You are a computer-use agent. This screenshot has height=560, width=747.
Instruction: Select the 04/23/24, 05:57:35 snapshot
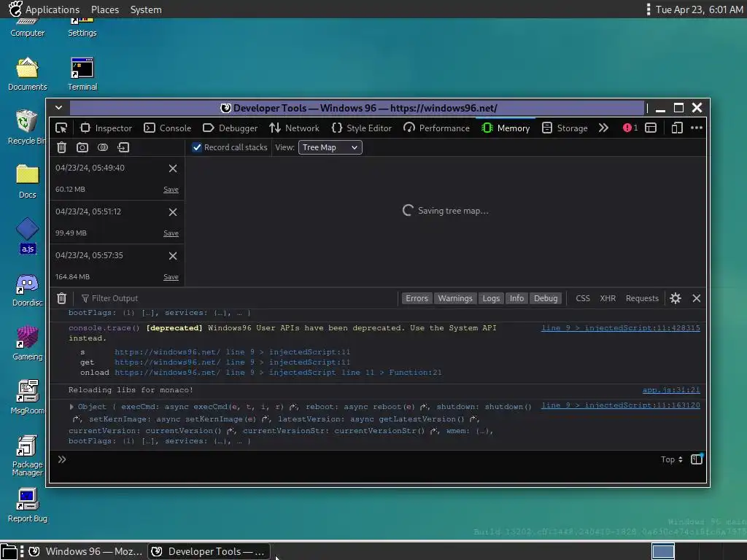point(117,266)
